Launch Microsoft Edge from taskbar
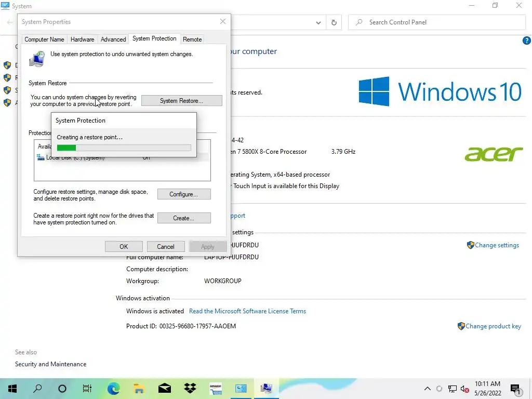532x399 pixels. coord(113,389)
